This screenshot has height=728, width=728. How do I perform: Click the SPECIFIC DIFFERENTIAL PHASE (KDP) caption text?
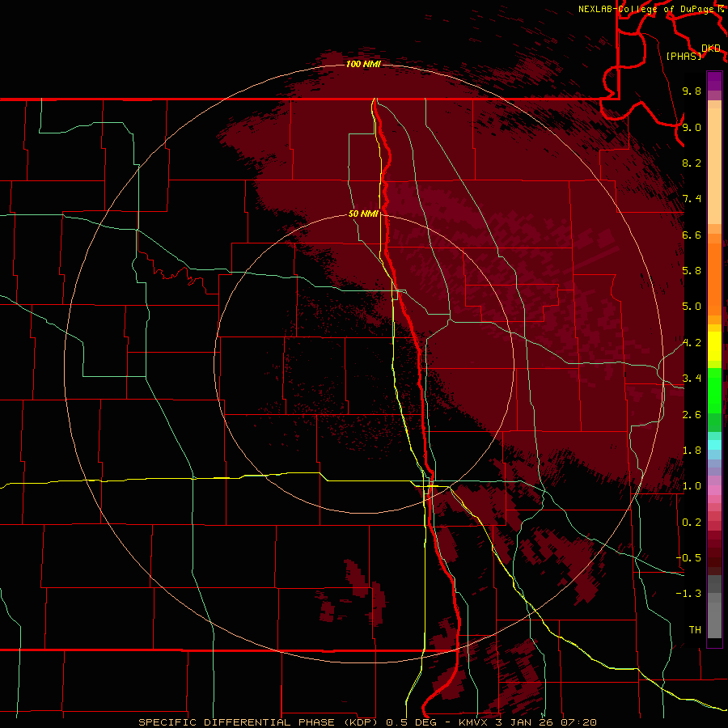258,722
